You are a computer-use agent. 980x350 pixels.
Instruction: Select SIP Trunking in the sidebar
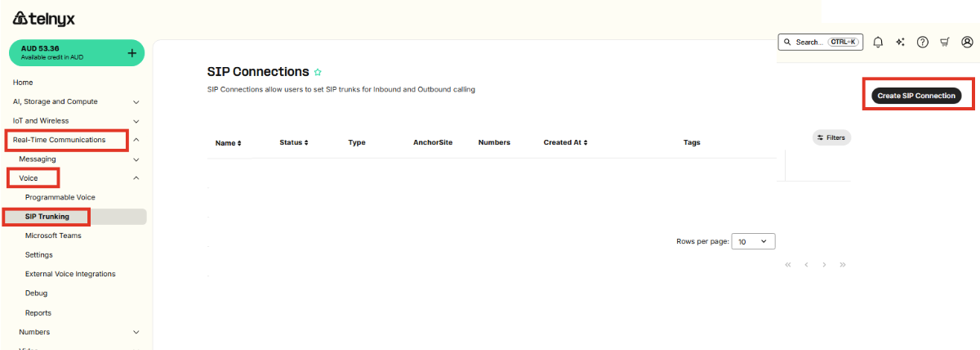coord(47,217)
